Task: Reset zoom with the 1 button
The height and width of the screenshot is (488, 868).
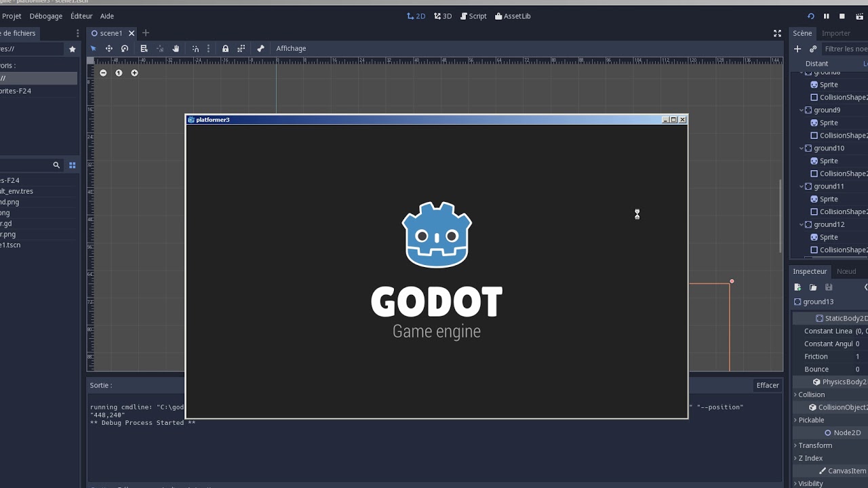Action: (119, 73)
